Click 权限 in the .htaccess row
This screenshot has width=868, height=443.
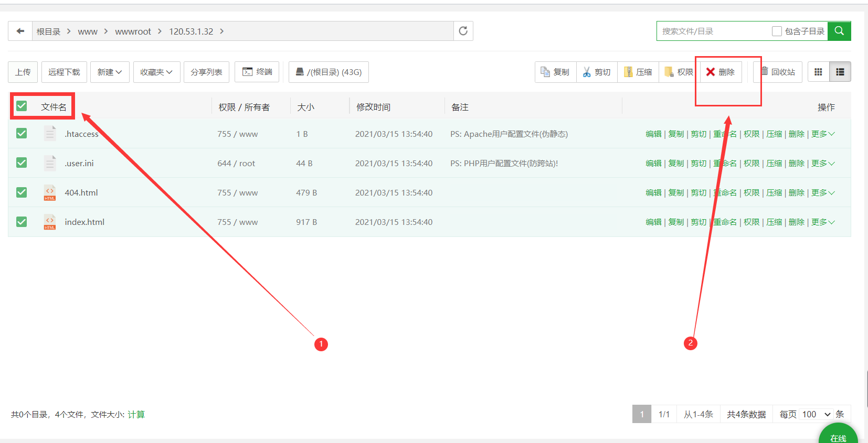coord(751,134)
